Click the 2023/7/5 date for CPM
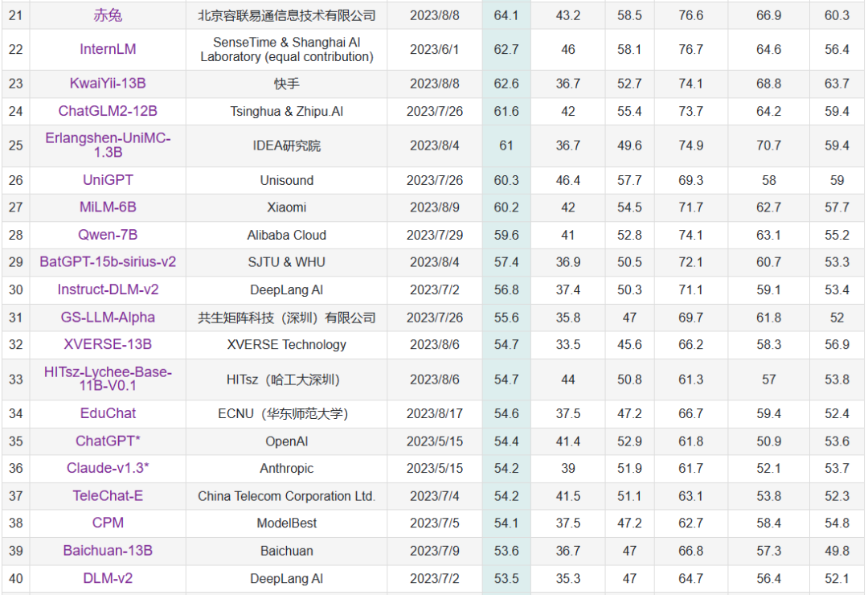 435,523
